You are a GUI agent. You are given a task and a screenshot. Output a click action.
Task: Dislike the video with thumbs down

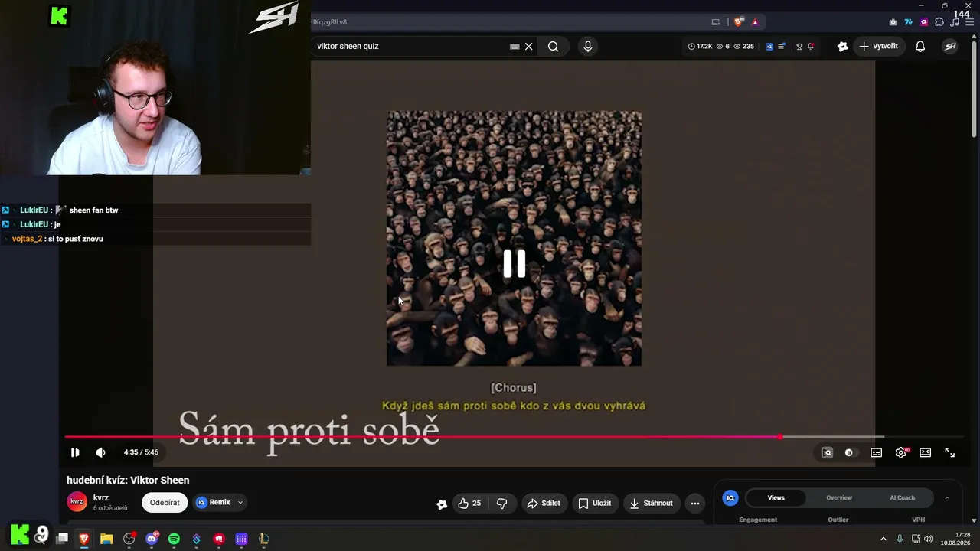[502, 503]
